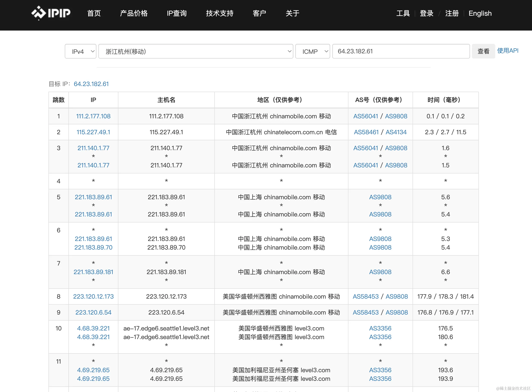
Task: Open the IP查询 nav item
Action: coord(177,13)
